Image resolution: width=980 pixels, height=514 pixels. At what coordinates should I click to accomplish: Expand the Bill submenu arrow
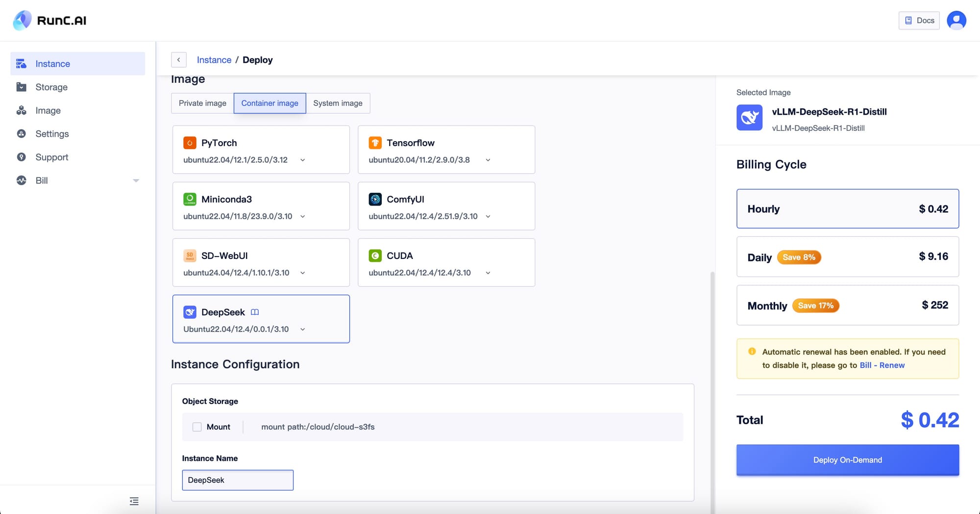[136, 180]
